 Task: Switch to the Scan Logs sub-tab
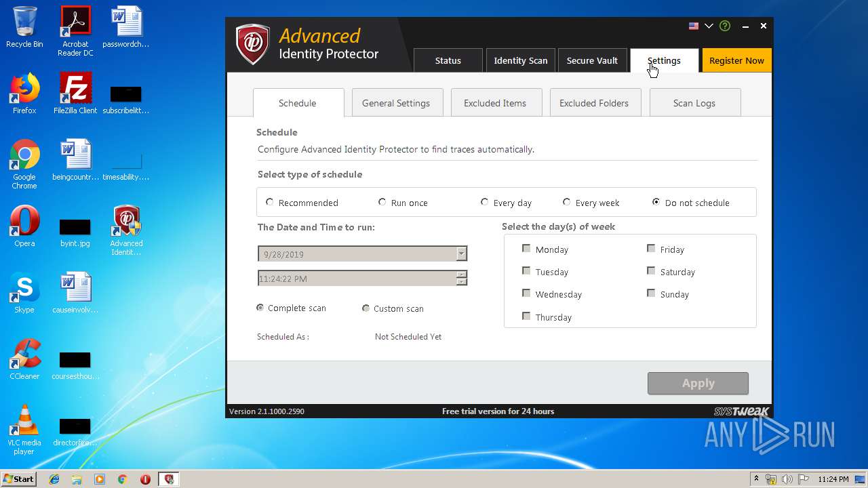tap(694, 103)
